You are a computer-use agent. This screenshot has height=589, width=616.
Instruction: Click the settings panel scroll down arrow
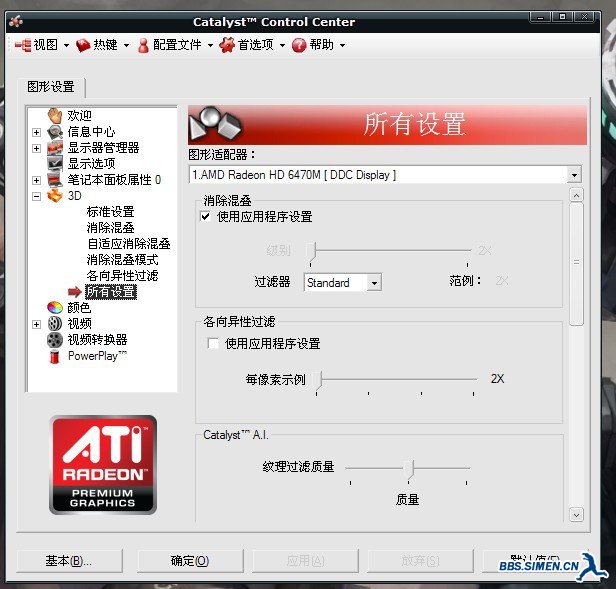(x=576, y=514)
